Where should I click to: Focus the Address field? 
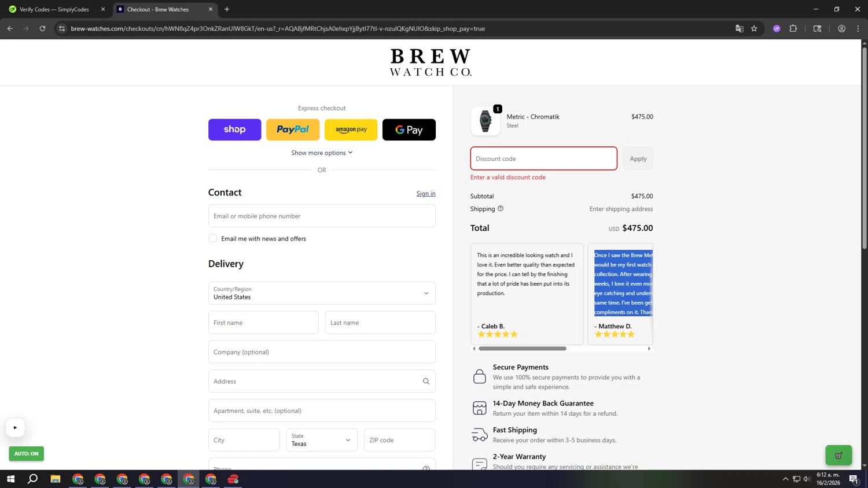coord(322,381)
